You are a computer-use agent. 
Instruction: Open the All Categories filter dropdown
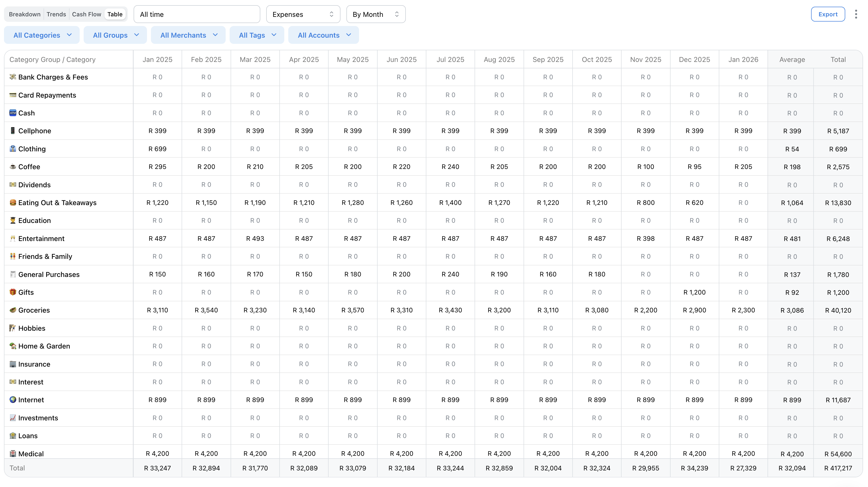(x=42, y=35)
